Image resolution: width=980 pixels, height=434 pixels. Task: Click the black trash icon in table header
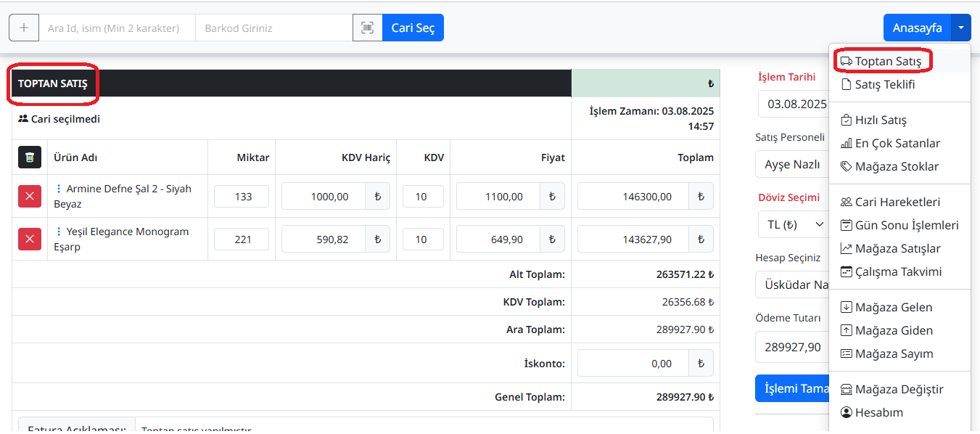click(x=30, y=157)
